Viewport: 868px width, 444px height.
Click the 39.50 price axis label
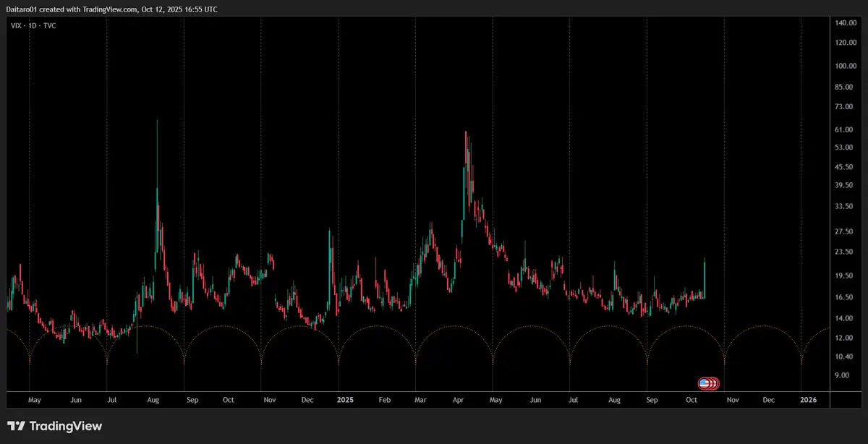[x=844, y=185]
